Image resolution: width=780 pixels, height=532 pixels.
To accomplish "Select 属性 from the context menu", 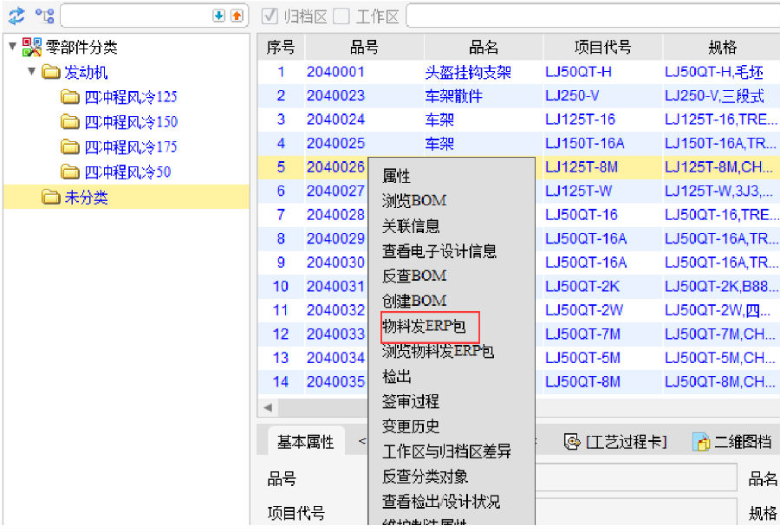I will point(396,176).
